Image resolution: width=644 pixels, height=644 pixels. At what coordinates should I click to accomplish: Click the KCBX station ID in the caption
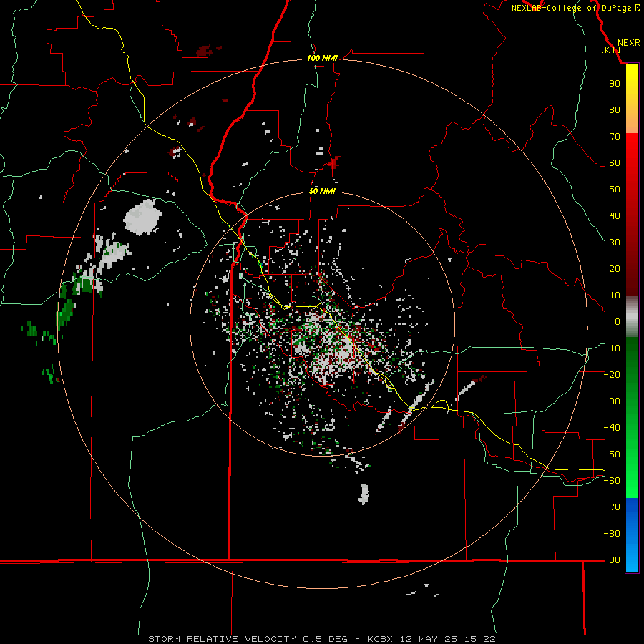tap(380, 639)
